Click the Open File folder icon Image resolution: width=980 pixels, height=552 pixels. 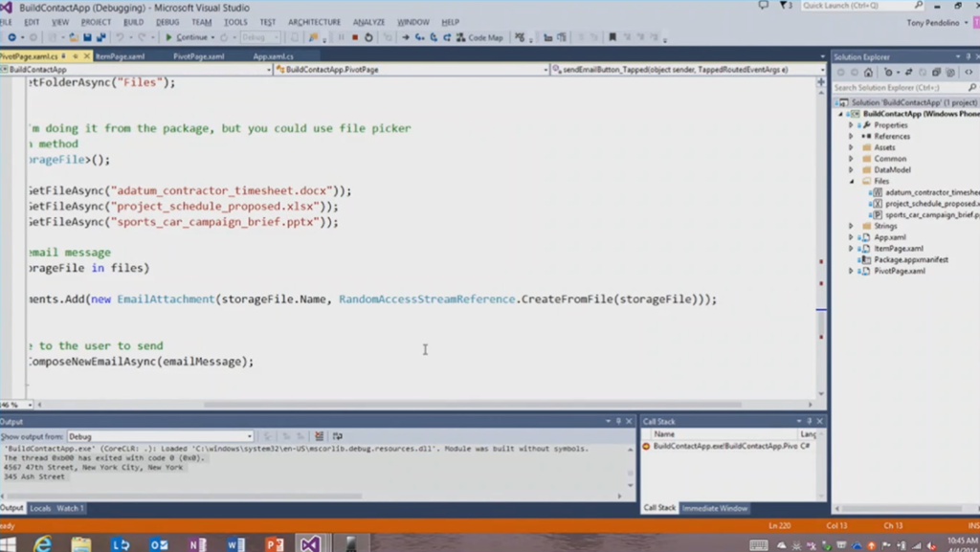point(74,37)
